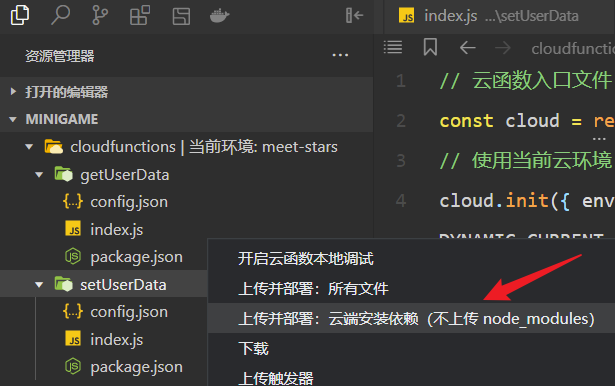The image size is (615, 386).
Task: Collapse the cloudfunctions folder
Action: 29,147
